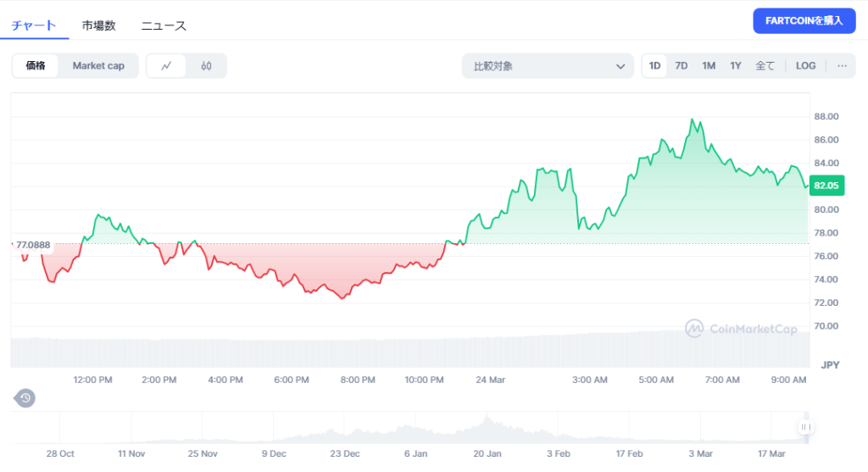
Task: Select the 1D time range
Action: click(654, 66)
